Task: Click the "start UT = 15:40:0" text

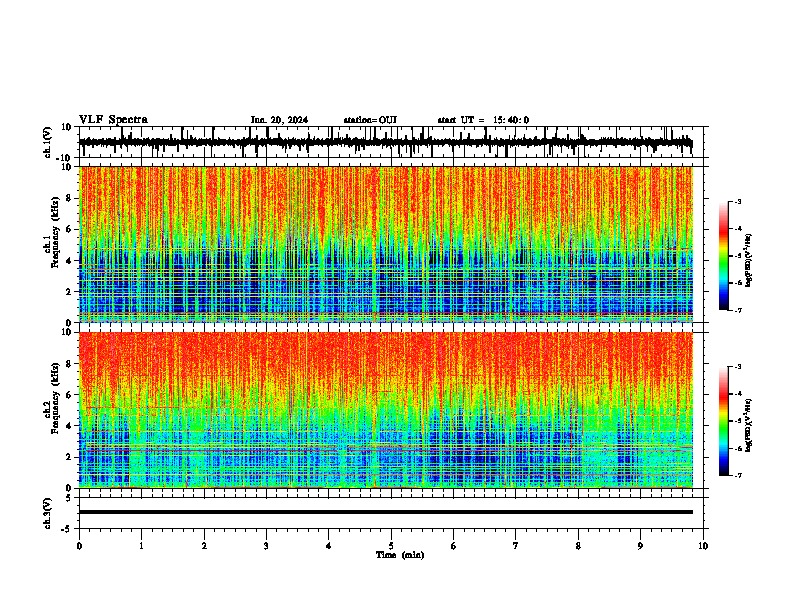Action: (x=483, y=120)
